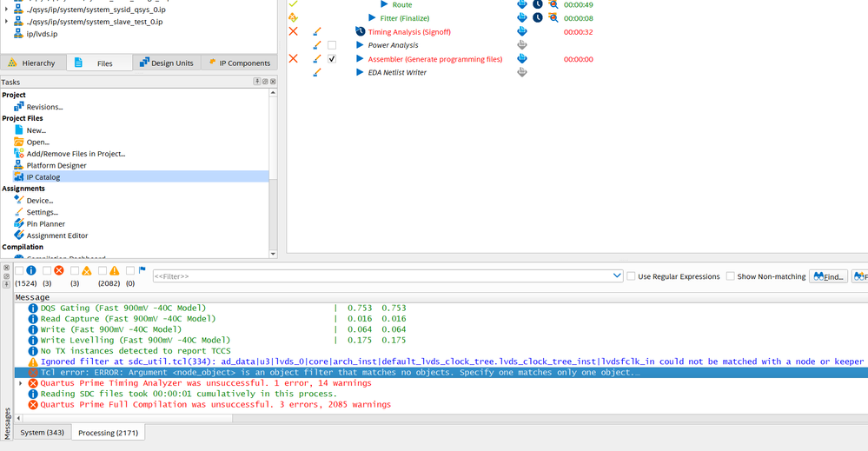Enable the Power Analysis checkbox

click(x=332, y=45)
